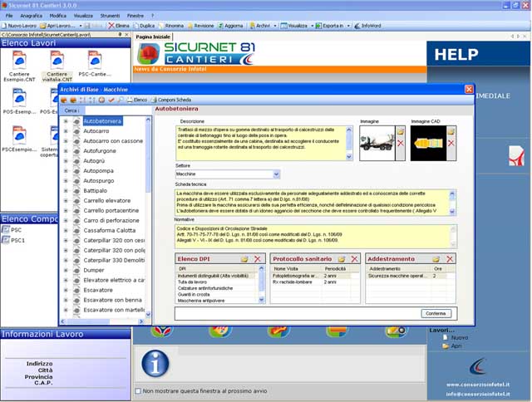Screen dimensions: 532x402
Task: Click Aggiorna toolbar button
Action: [x=230, y=26]
